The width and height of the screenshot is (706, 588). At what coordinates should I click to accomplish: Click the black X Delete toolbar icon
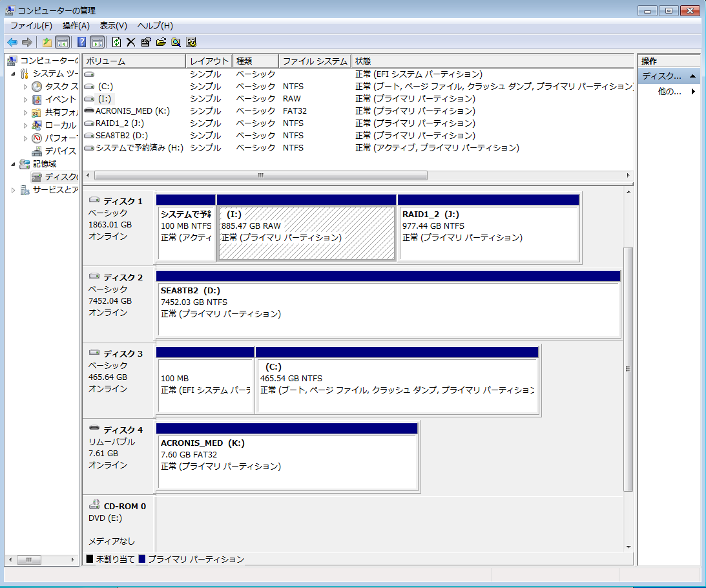coord(131,42)
